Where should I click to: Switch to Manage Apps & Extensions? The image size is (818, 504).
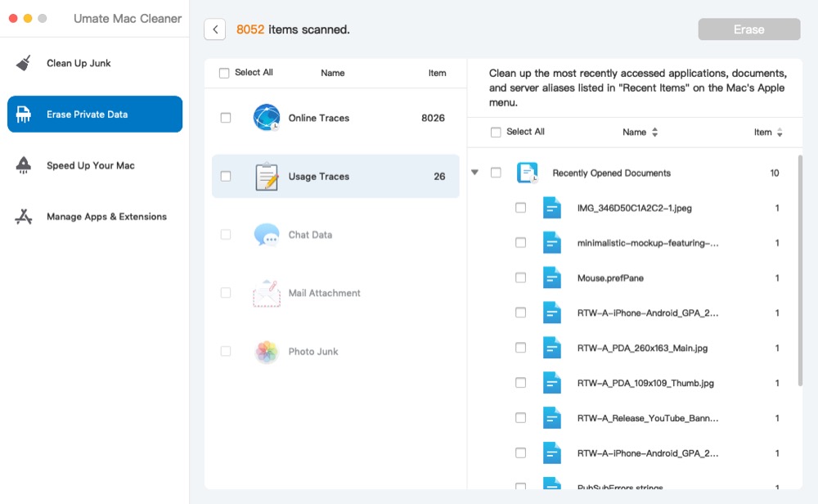click(106, 217)
